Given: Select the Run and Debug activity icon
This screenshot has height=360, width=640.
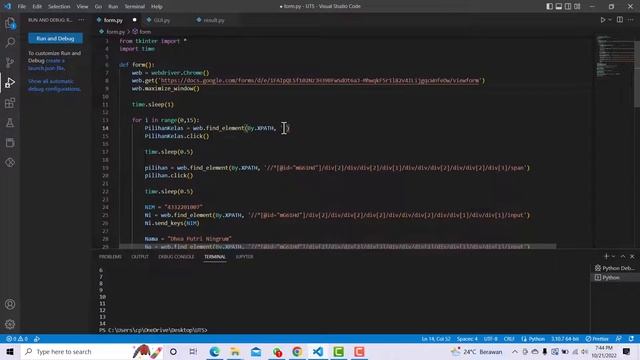Looking at the screenshot, I should (10, 82).
